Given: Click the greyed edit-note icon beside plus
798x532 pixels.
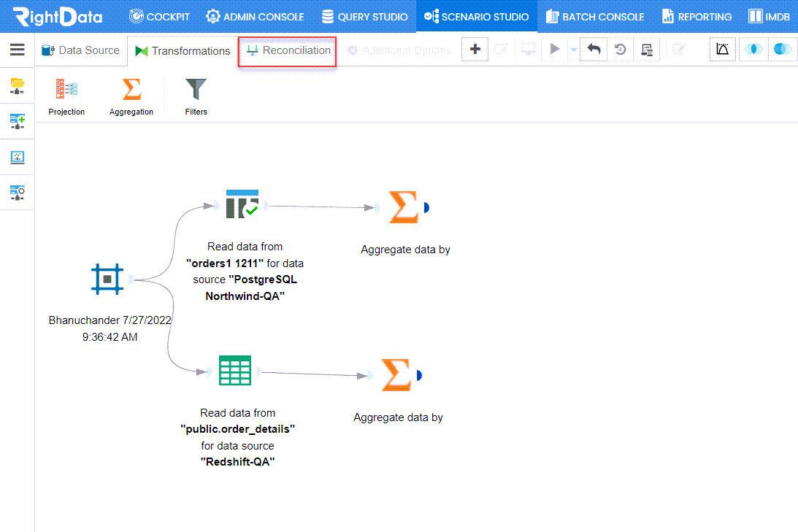Looking at the screenshot, I should click(502, 50).
